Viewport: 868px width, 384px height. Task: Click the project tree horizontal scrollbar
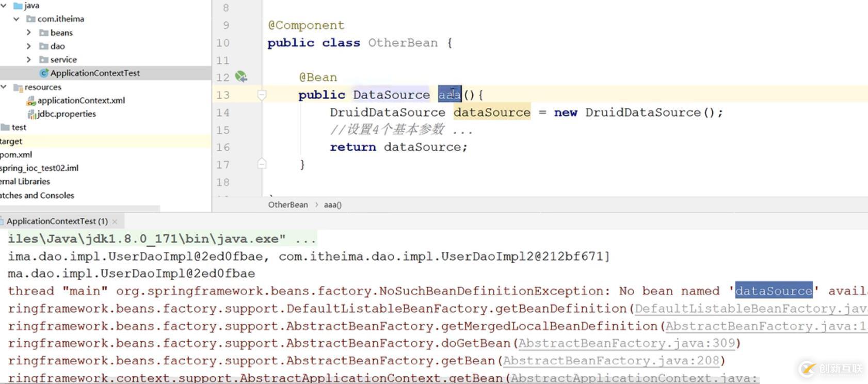pos(80,209)
